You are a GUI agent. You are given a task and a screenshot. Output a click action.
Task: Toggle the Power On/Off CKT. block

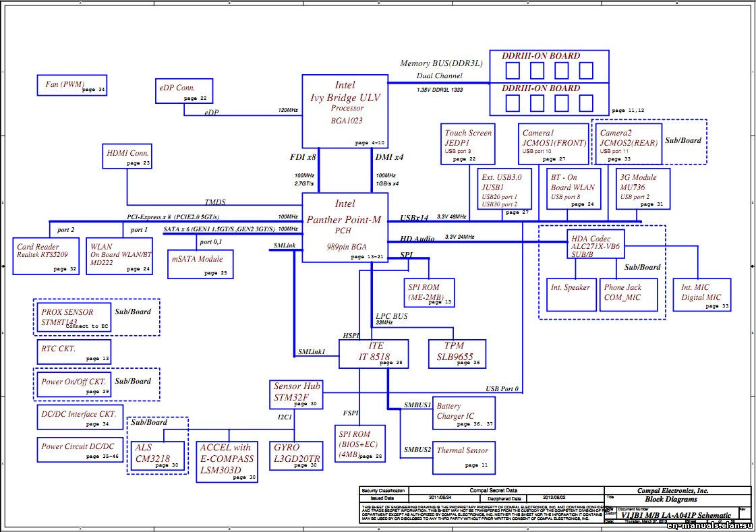74,384
